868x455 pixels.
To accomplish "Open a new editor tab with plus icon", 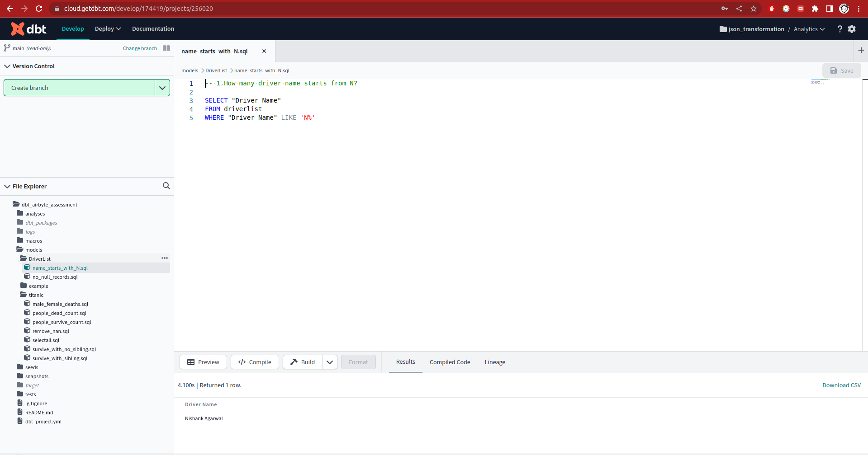I will pyautogui.click(x=861, y=51).
